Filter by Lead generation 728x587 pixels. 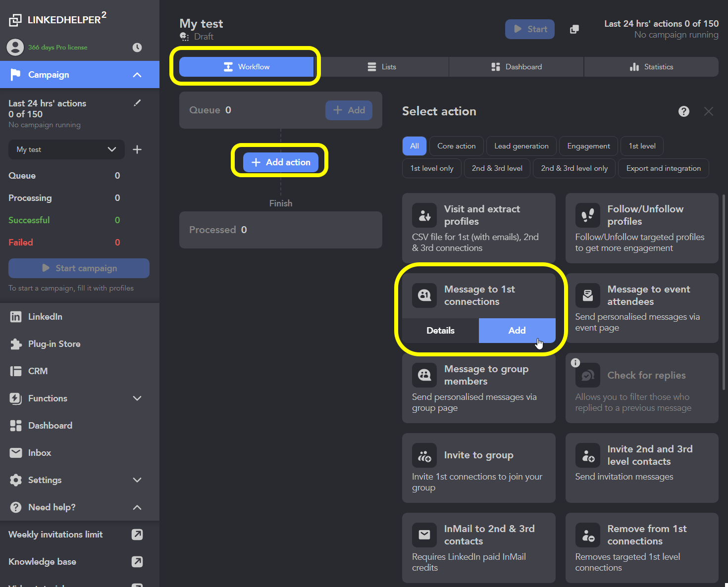(521, 146)
